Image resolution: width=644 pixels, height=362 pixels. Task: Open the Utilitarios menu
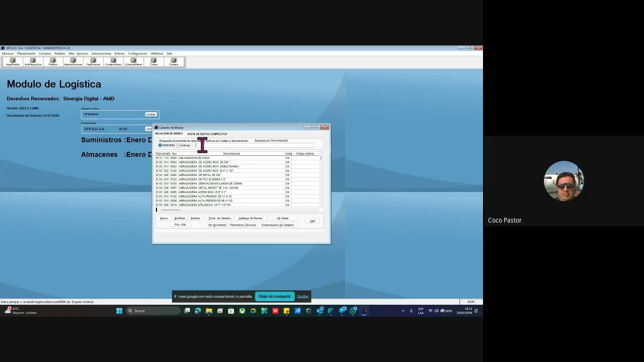click(157, 53)
